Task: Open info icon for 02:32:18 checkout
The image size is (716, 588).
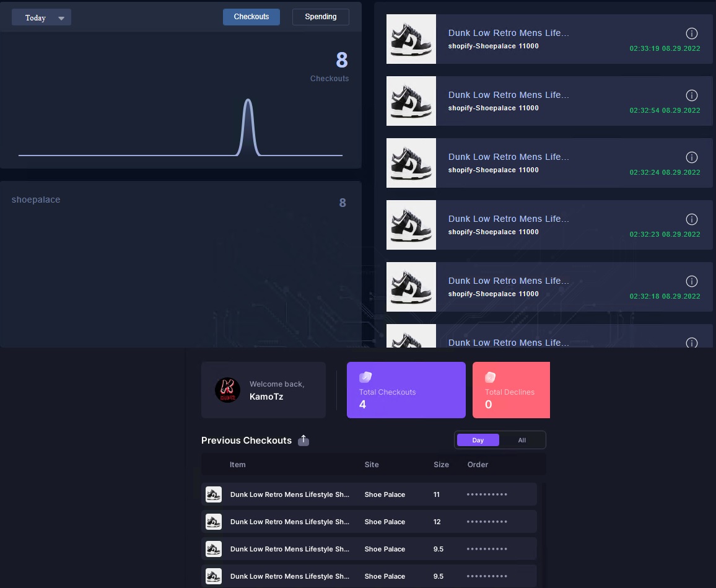Action: (x=691, y=281)
